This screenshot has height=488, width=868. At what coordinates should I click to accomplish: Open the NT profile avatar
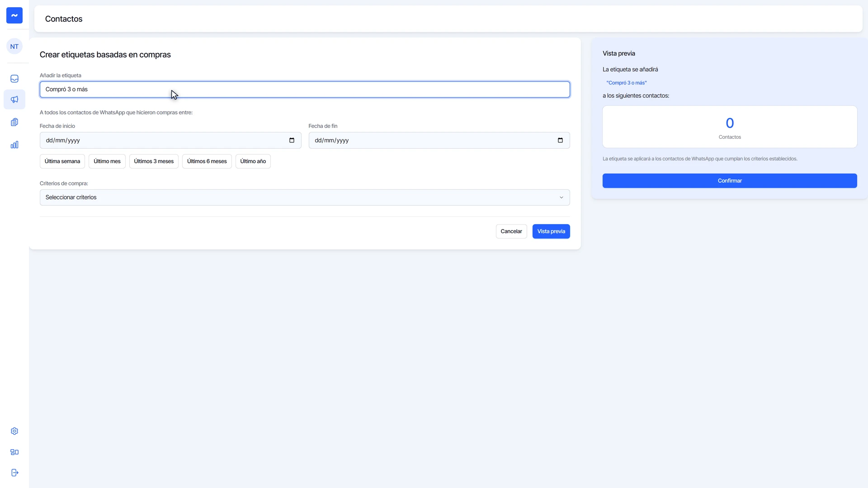point(14,46)
